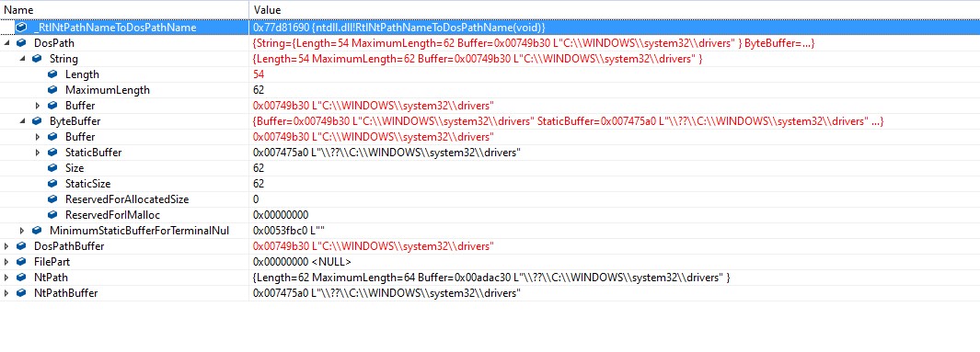Click the StaticBuffer field cube icon
980x352 pixels.
(x=52, y=153)
